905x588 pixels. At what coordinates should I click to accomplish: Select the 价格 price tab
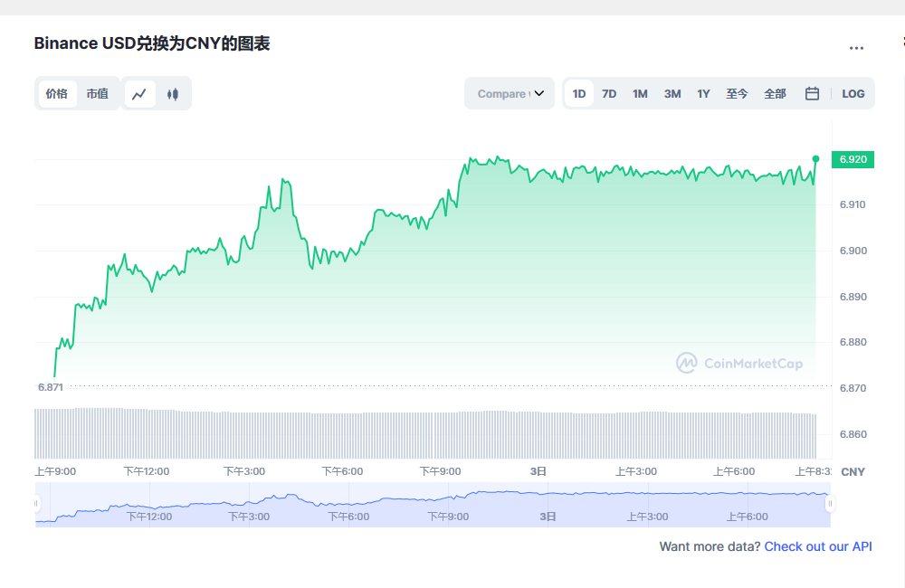(x=57, y=93)
